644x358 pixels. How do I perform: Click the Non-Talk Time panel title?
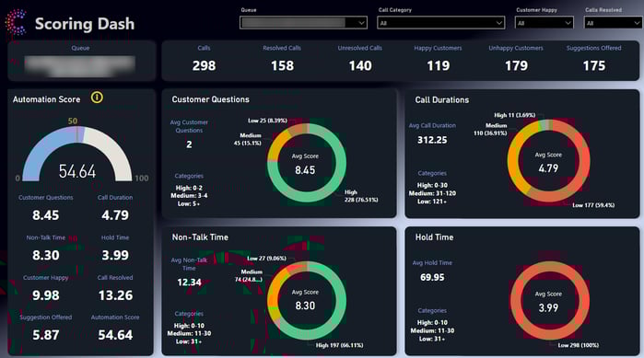pos(200,237)
